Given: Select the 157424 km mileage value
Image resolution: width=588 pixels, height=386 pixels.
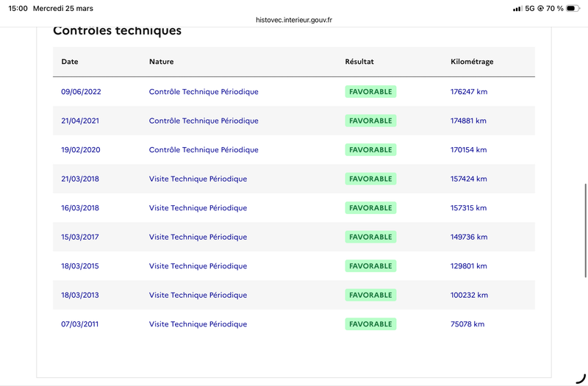Looking at the screenshot, I should [x=468, y=179].
